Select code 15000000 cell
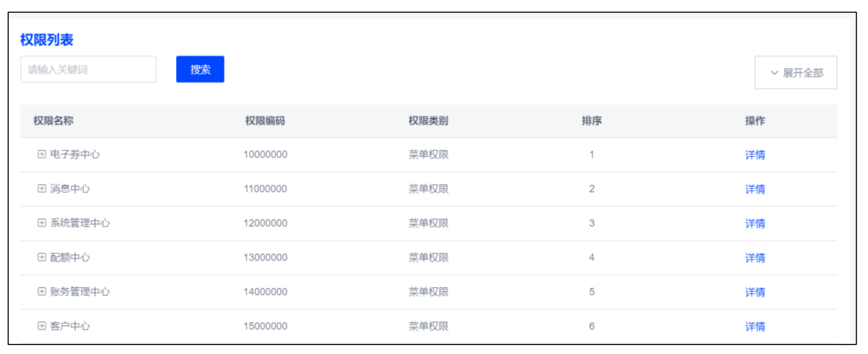 click(x=265, y=325)
